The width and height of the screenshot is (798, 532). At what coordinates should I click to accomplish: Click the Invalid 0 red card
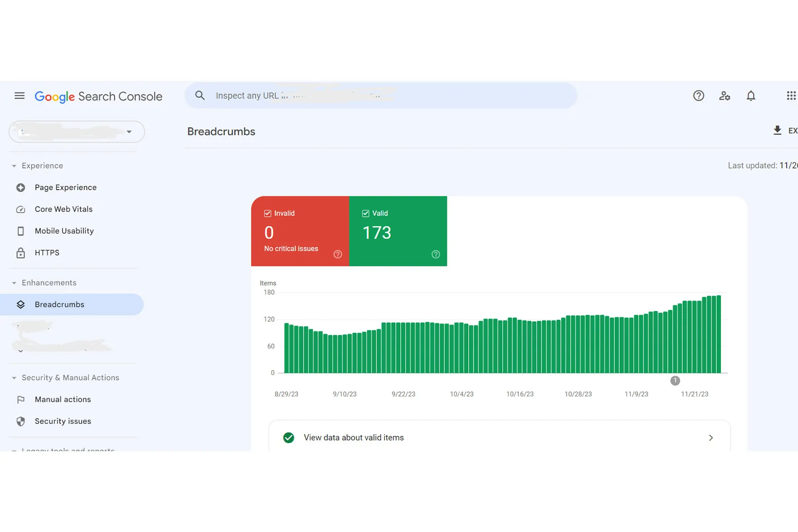(300, 231)
